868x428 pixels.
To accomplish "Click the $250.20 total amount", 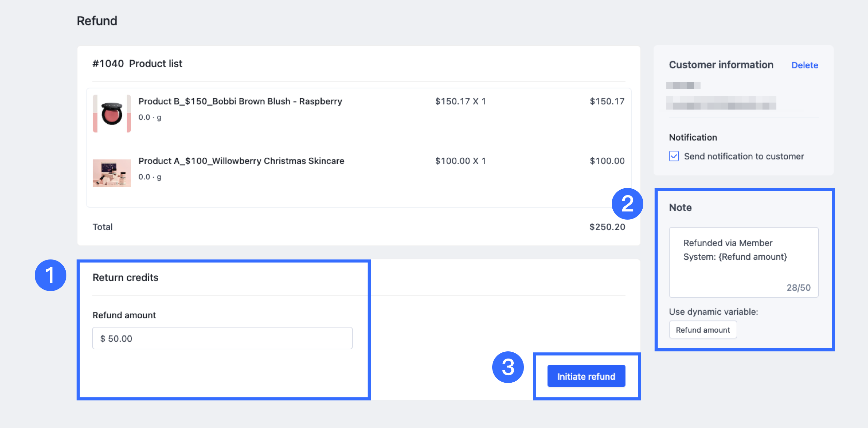I will pyautogui.click(x=607, y=227).
